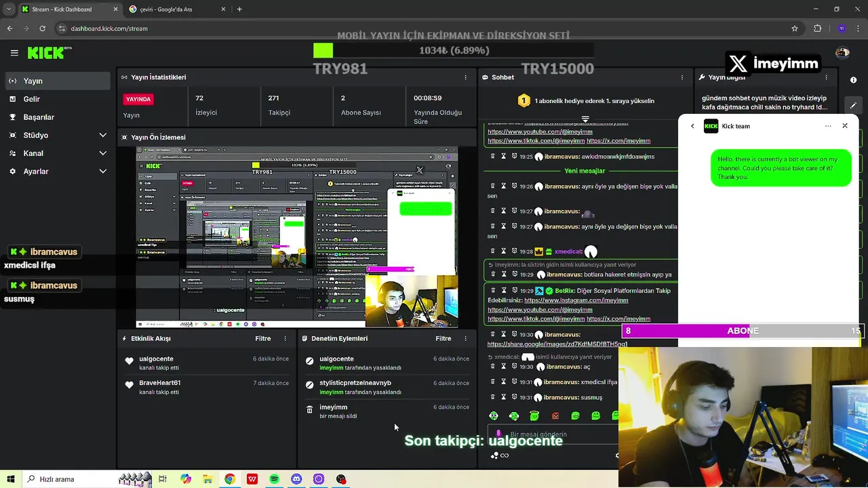Reload the dashboard page
This screenshot has height=488, width=868.
42,28
